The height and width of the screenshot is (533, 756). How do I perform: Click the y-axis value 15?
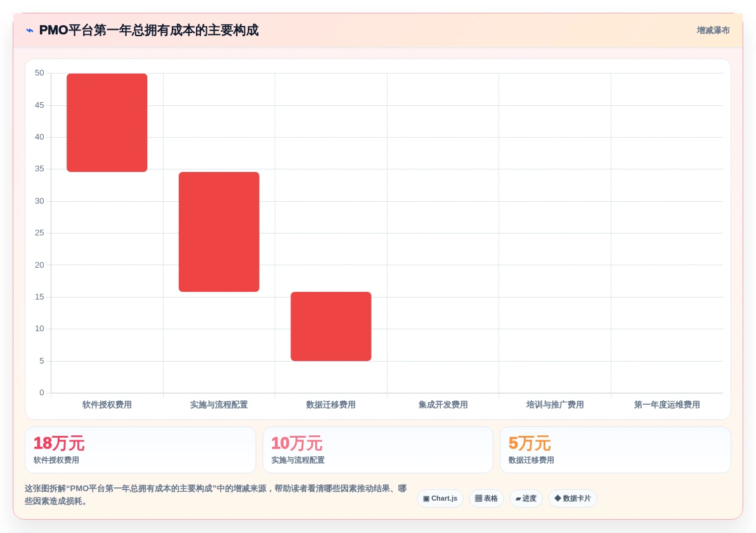pos(39,297)
